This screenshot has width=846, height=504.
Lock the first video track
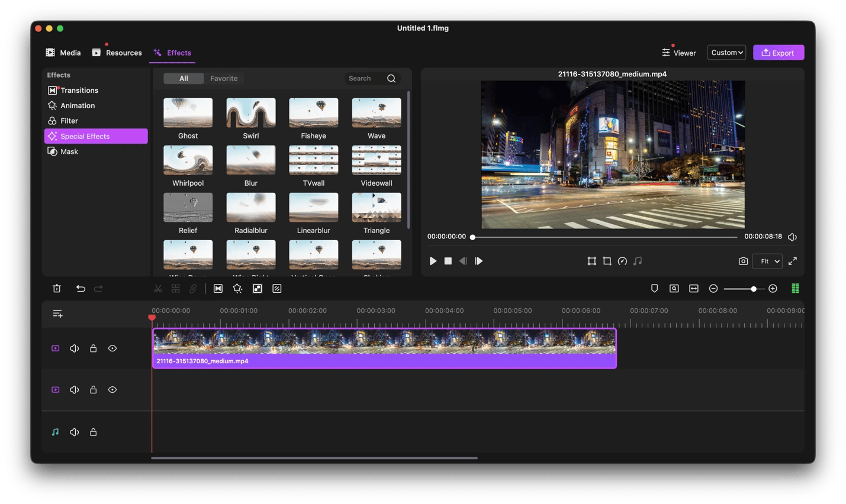pyautogui.click(x=93, y=348)
